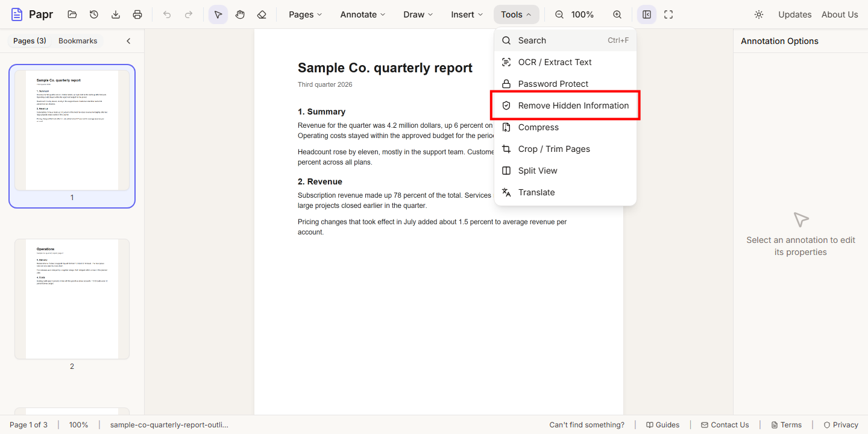Toggle the sidebar panel button
The height and width of the screenshot is (434, 868).
coord(647,14)
